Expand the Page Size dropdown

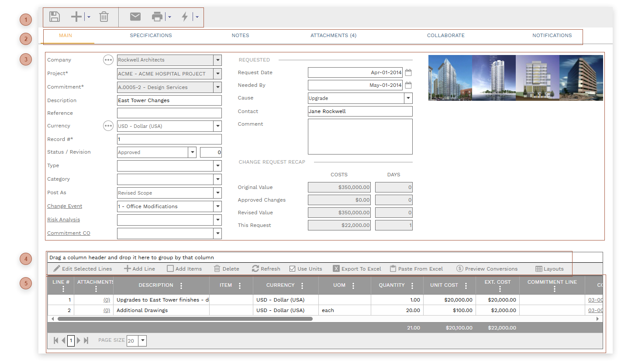click(x=142, y=341)
